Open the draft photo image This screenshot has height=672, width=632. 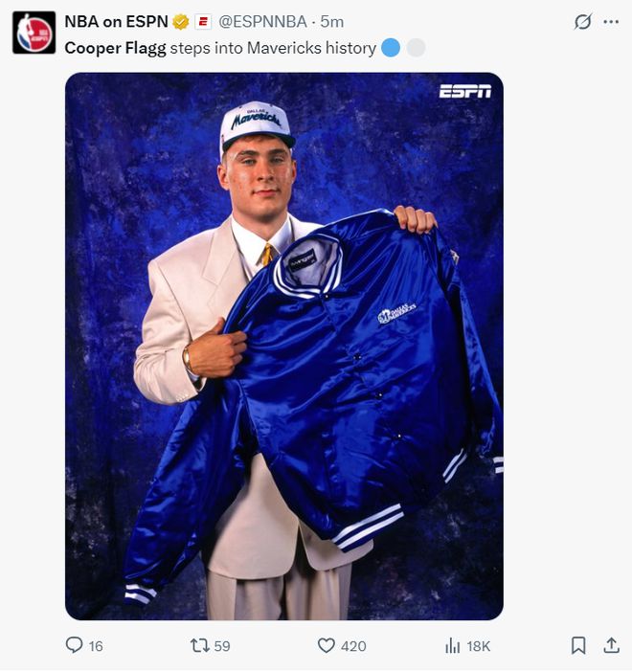283,346
